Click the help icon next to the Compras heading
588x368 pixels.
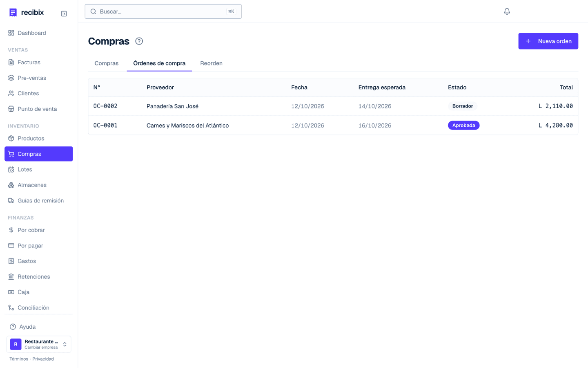(139, 41)
